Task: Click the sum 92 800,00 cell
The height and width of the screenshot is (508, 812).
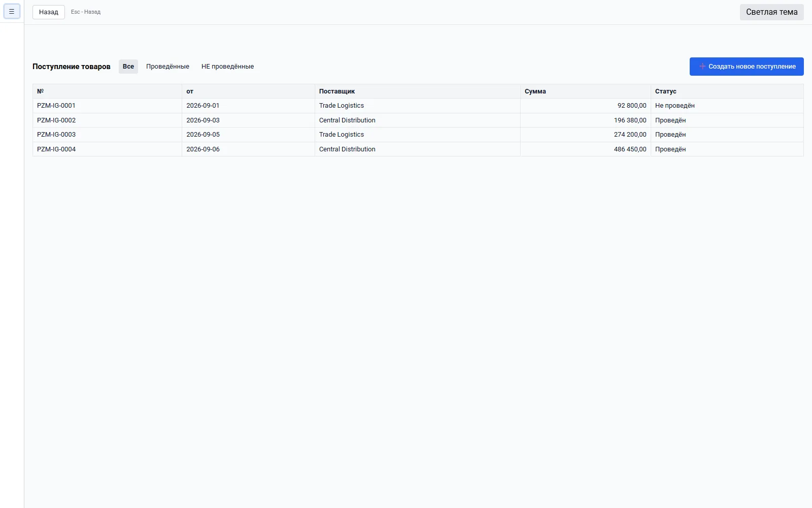Action: point(586,106)
